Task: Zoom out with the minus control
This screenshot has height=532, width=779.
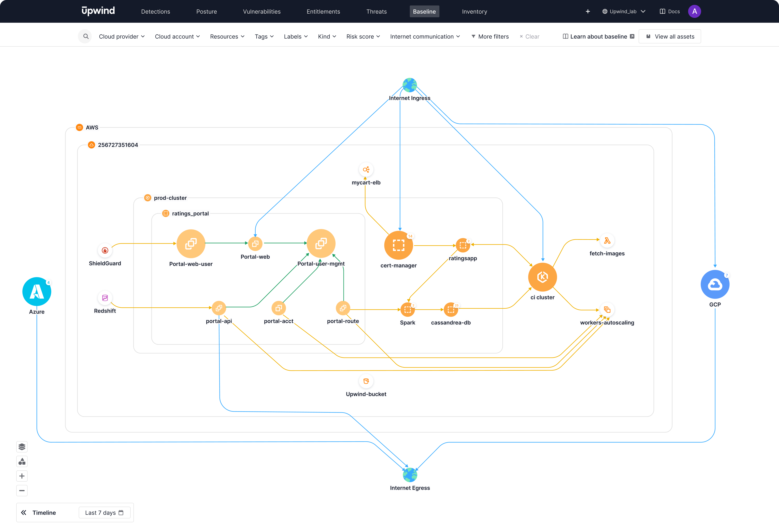Action: [x=22, y=491]
